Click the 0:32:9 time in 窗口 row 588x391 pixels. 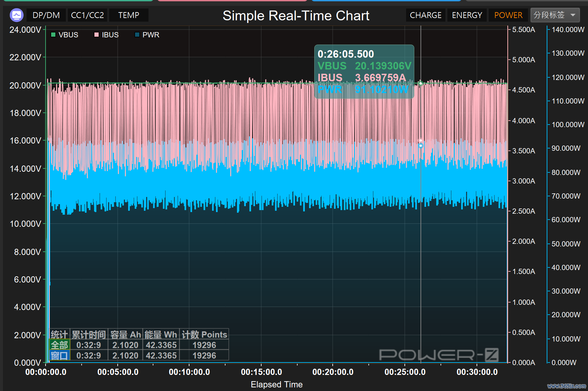pyautogui.click(x=88, y=356)
